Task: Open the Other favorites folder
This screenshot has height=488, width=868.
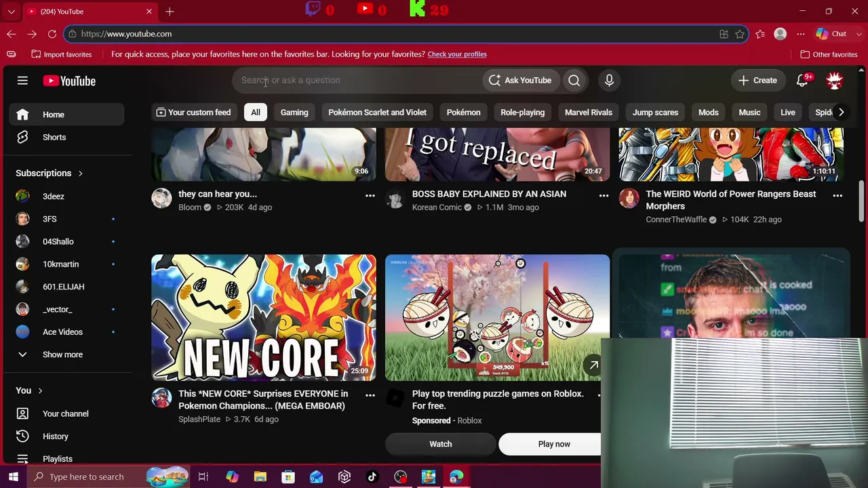Action: (x=829, y=54)
